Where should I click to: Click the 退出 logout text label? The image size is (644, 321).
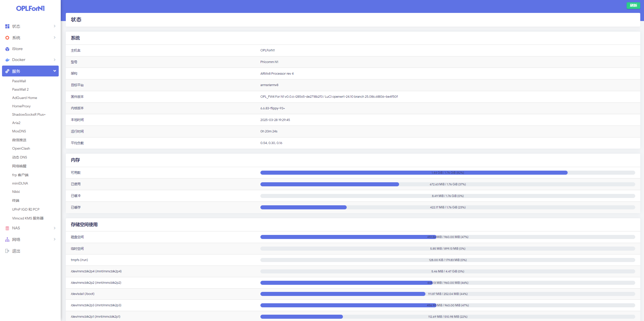[x=16, y=251]
